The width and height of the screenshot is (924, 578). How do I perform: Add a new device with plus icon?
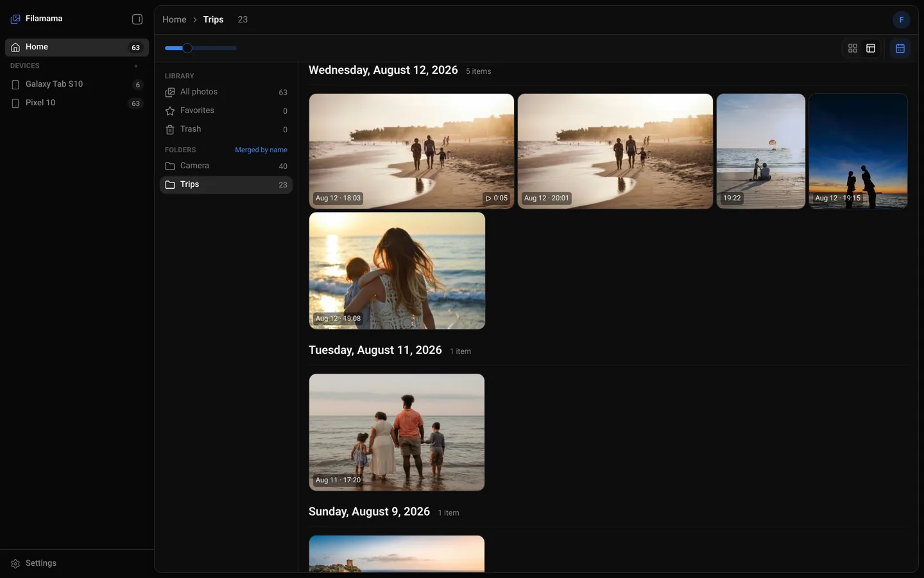(x=136, y=66)
